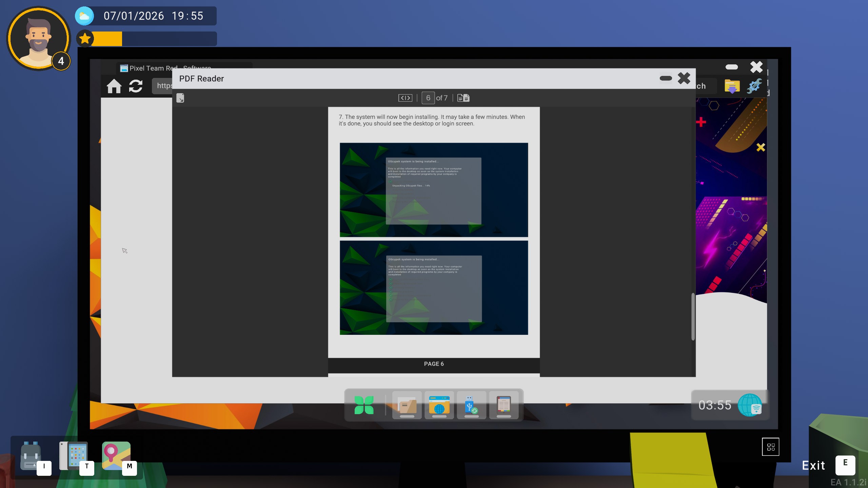This screenshot has width=868, height=488.
Task: Open the file manager in the dock
Action: 407,405
